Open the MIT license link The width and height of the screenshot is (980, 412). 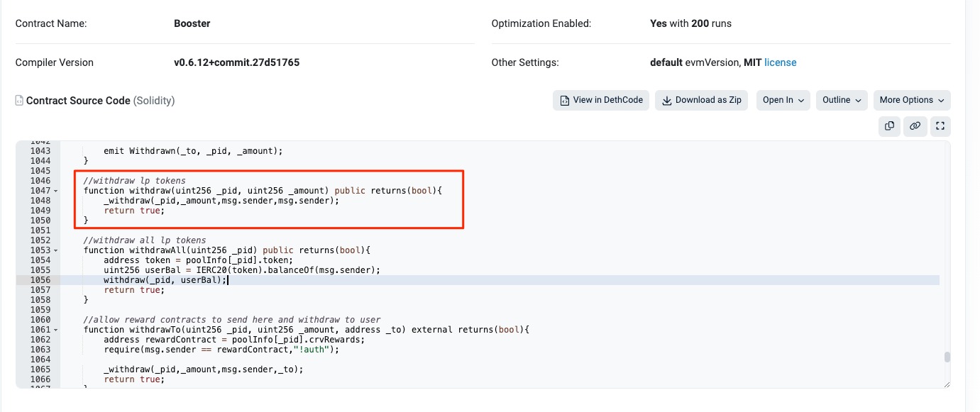(x=780, y=62)
